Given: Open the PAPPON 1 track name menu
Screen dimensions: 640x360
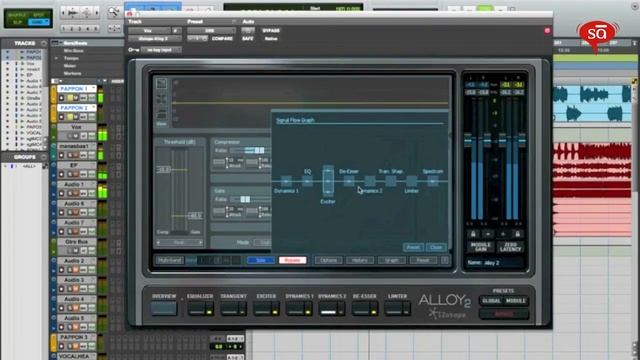Looking at the screenshot, I should [x=77, y=89].
